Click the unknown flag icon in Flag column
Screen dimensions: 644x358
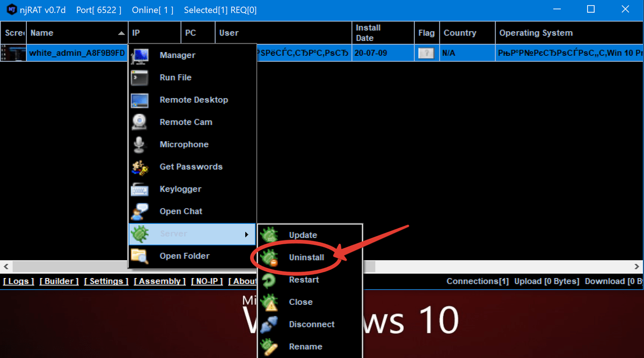(426, 53)
